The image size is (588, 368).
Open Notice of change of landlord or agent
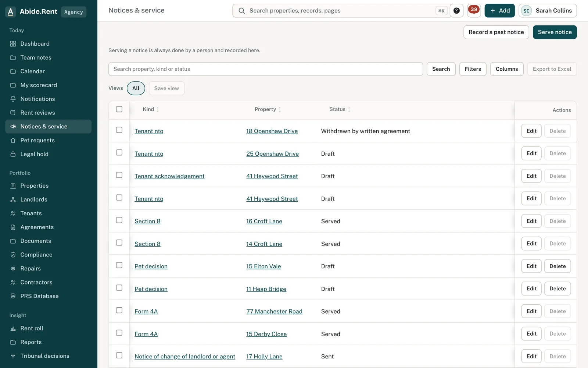tap(185, 357)
